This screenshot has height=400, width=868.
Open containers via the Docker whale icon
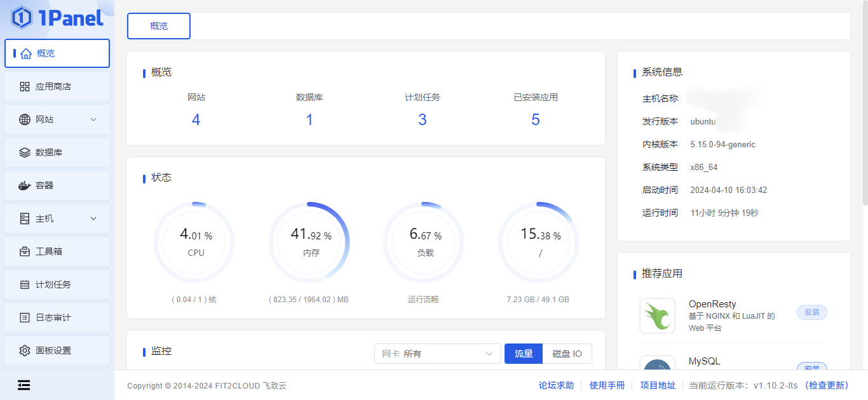pyautogui.click(x=25, y=185)
